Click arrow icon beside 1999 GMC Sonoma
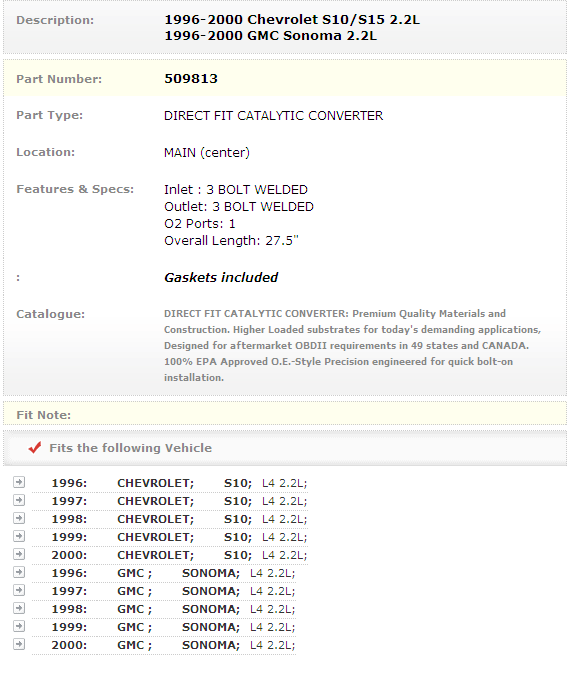The image size is (570, 676). [x=19, y=626]
